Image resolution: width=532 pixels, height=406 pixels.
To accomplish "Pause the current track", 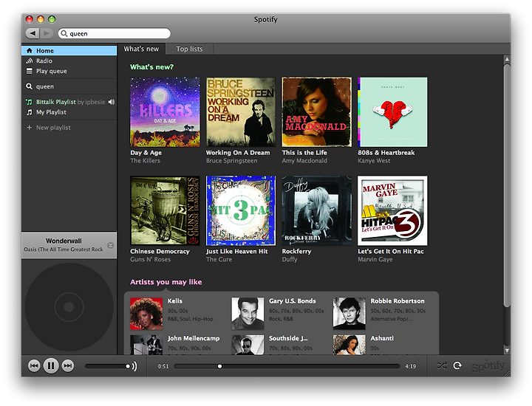I will coord(51,365).
